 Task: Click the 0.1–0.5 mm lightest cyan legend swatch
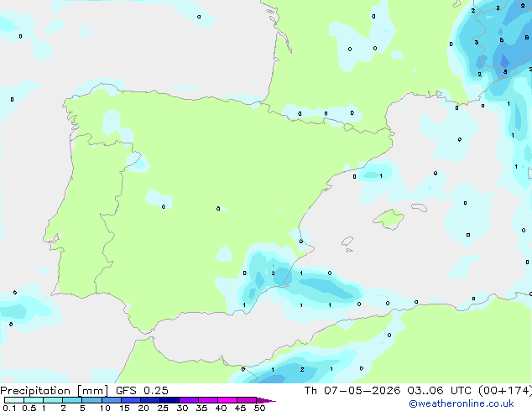pos(14,400)
